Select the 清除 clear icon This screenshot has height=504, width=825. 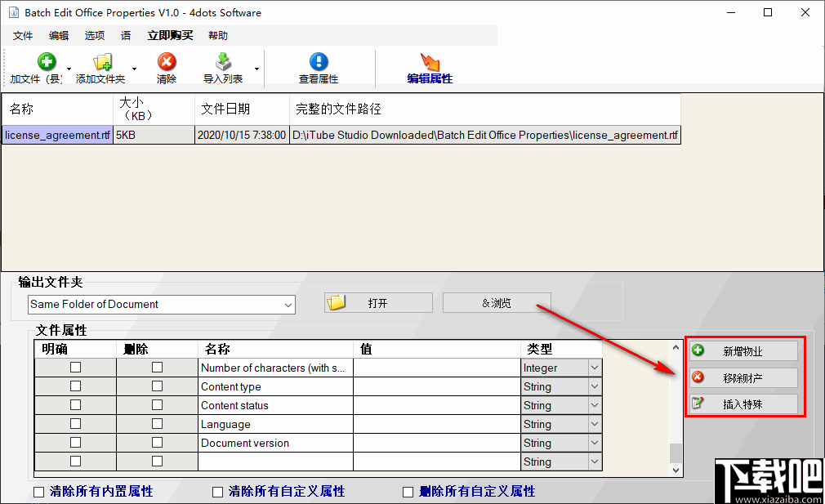[x=166, y=60]
